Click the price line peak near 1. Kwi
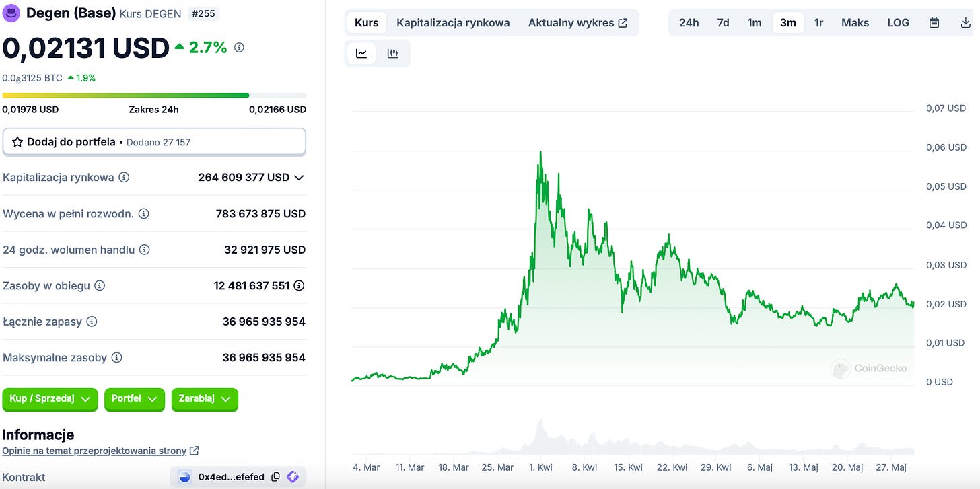The height and width of the screenshot is (489, 980). [540, 152]
